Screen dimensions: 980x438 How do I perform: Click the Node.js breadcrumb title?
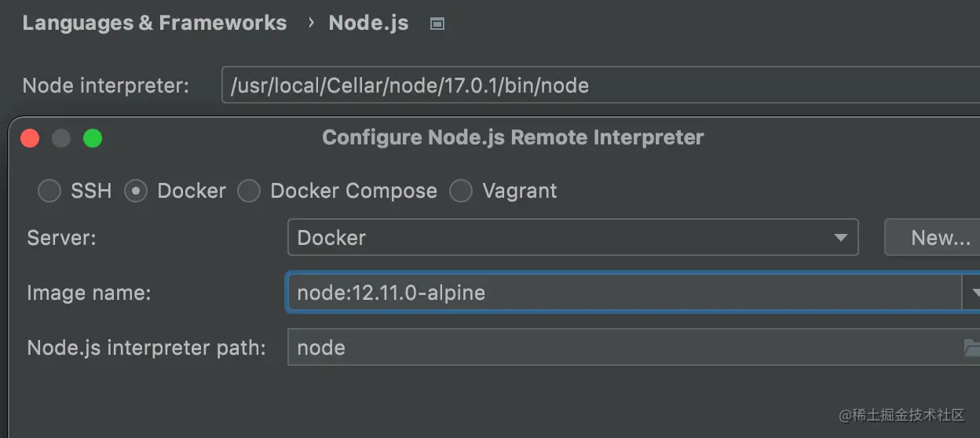(368, 23)
